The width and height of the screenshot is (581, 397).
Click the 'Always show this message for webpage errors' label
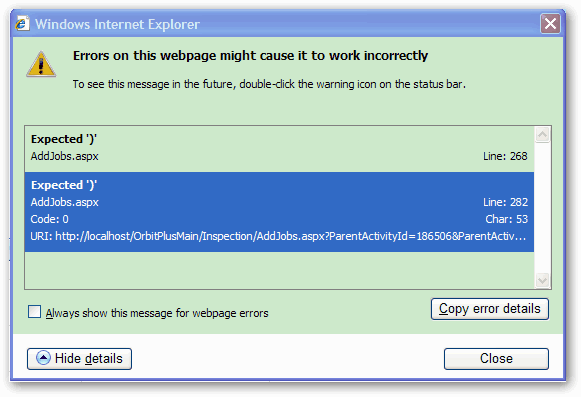pyautogui.click(x=157, y=313)
